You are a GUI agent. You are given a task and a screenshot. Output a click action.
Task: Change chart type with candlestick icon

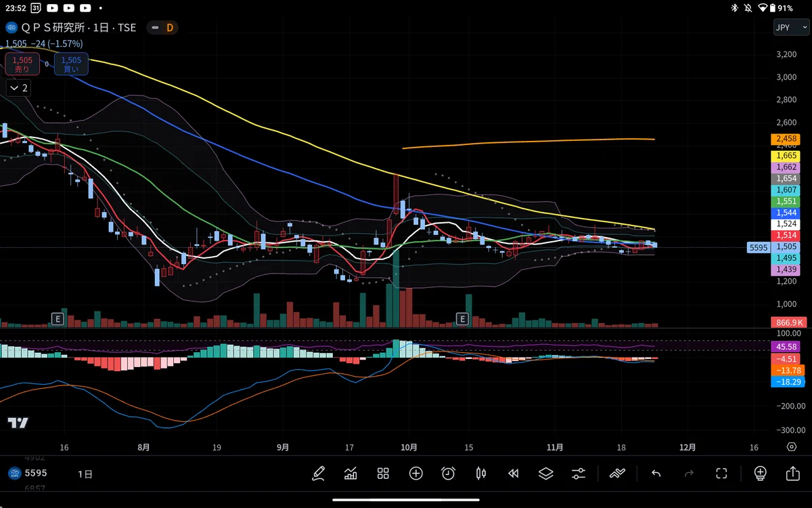(x=481, y=473)
